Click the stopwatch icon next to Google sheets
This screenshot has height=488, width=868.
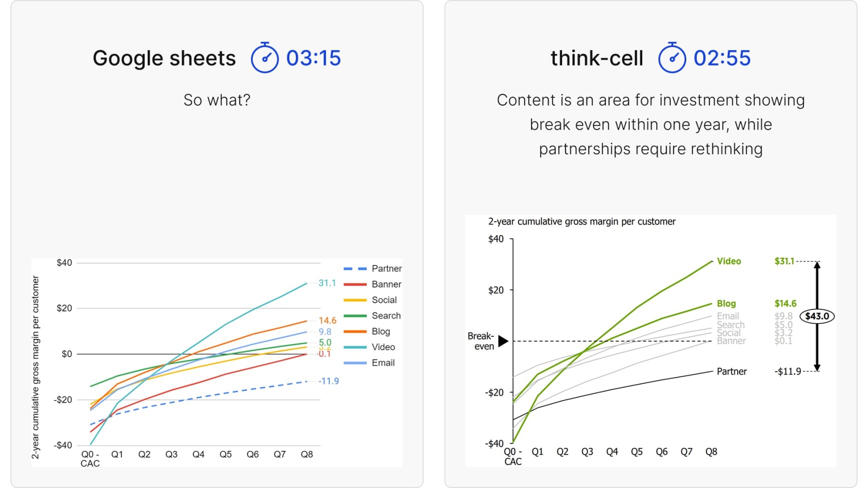click(x=265, y=58)
